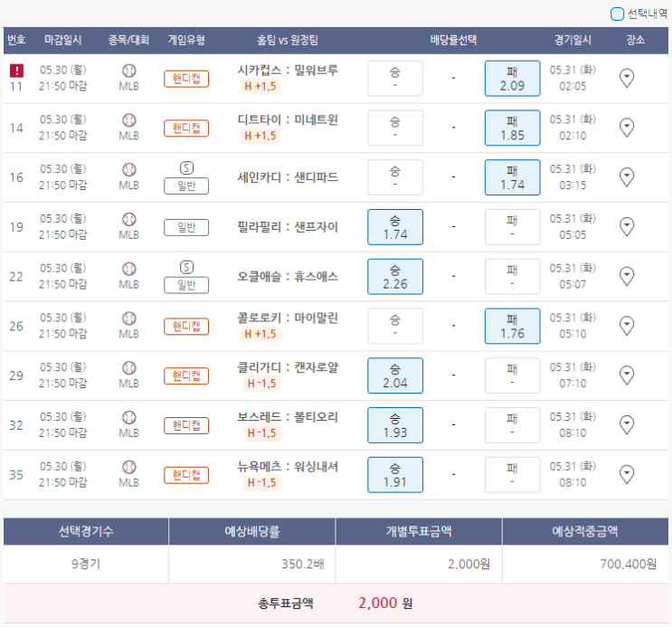Open venue pin for game 11

[x=627, y=78]
